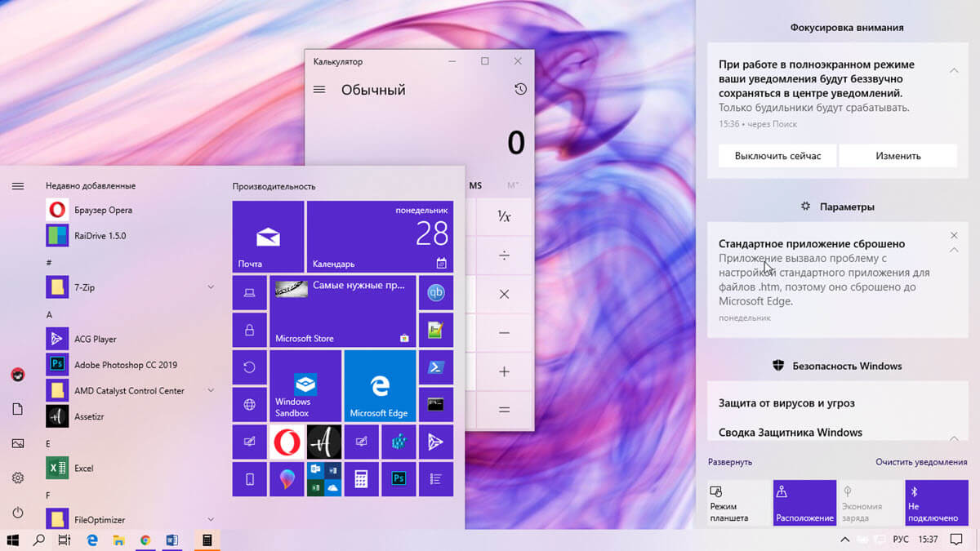The image size is (980, 551).
Task: Open Excel in the app list
Action: pyautogui.click(x=131, y=468)
